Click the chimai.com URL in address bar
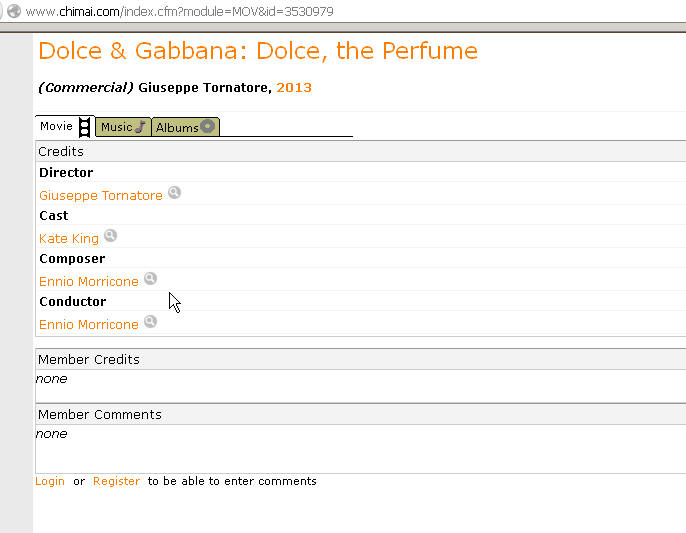686x533 pixels. [x=179, y=11]
